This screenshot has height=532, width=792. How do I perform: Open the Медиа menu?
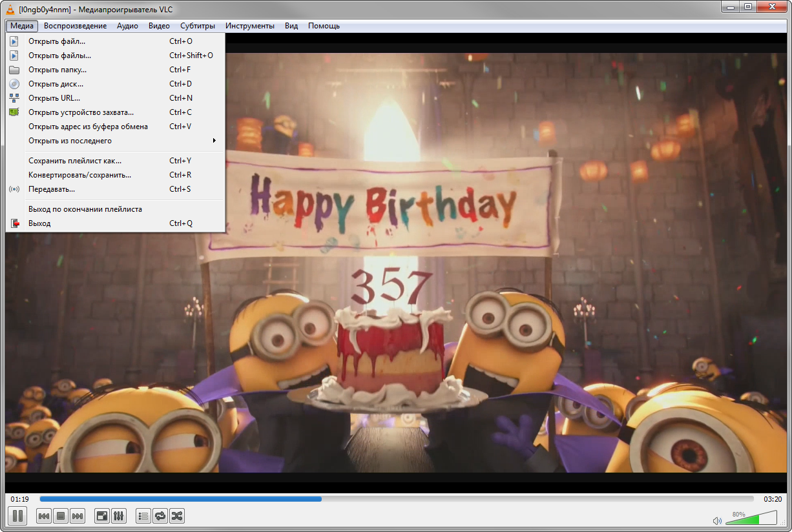(x=22, y=26)
